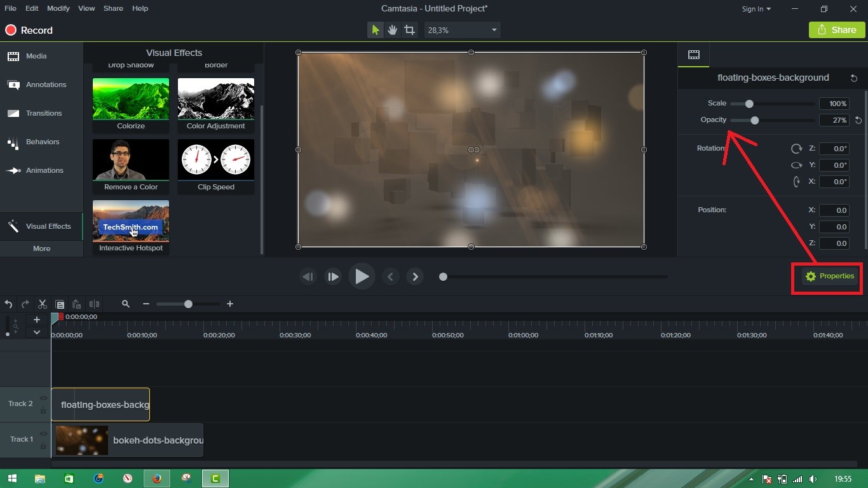
Task: Activate the Crop tool
Action: (410, 30)
